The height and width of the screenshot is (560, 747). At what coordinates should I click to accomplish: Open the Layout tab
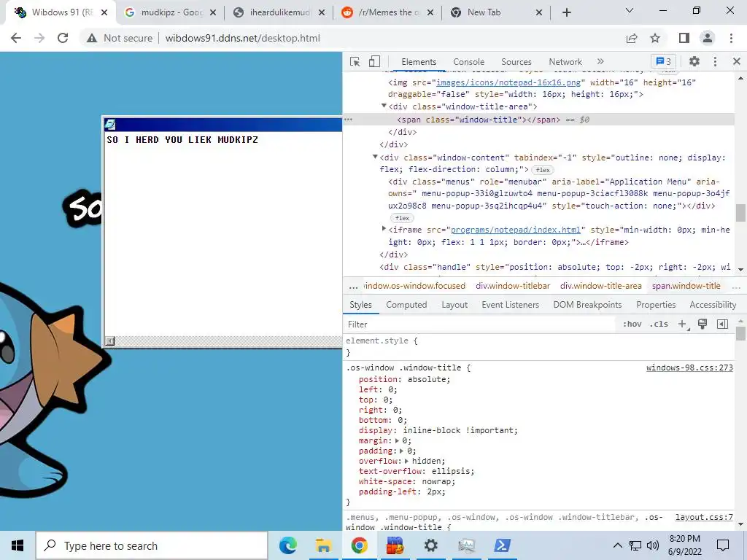(454, 305)
